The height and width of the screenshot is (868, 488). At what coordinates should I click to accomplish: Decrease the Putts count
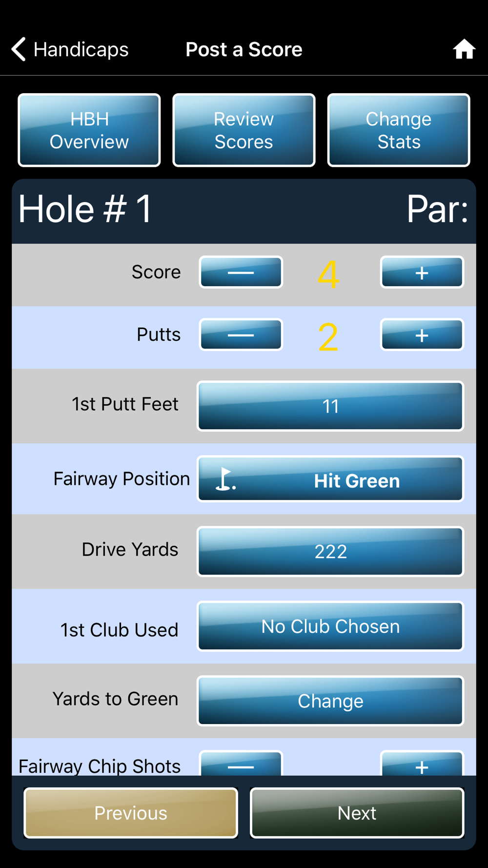(x=241, y=335)
